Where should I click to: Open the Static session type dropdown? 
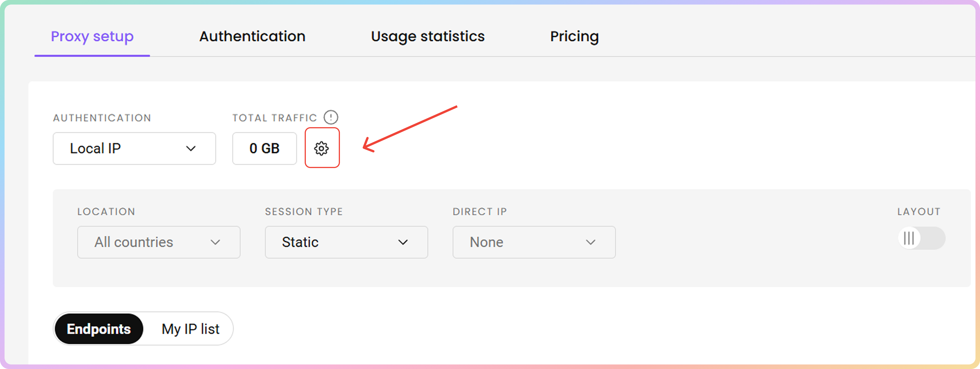coord(346,242)
